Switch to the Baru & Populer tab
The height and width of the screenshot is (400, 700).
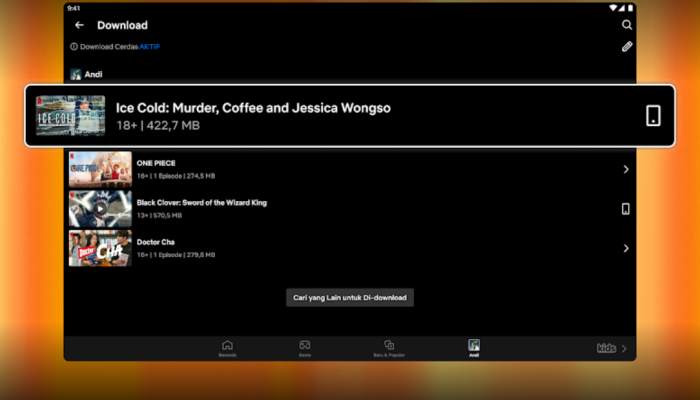tap(389, 348)
